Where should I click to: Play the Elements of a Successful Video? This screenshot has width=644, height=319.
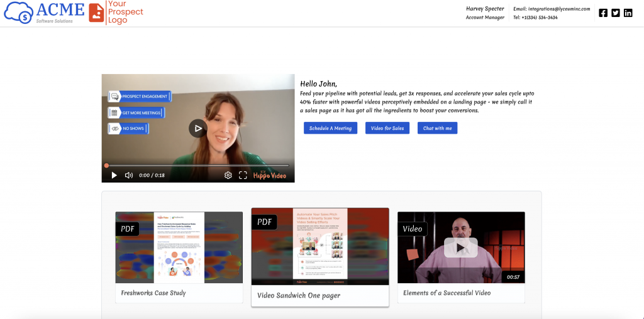pyautogui.click(x=461, y=247)
